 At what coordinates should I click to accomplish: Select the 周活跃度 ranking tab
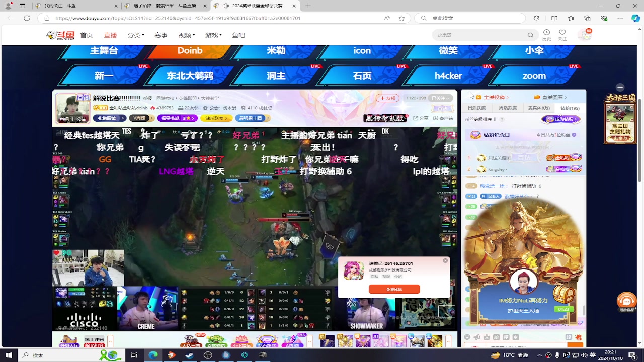point(507,108)
